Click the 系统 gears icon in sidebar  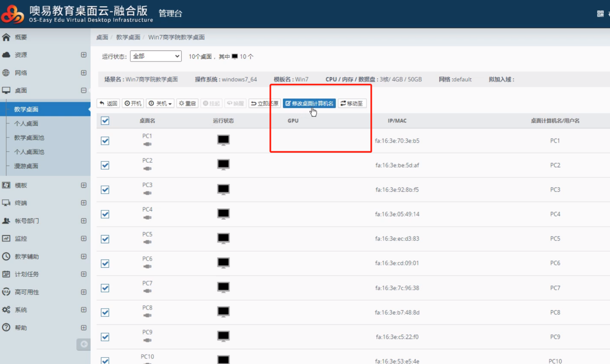[x=6, y=310]
